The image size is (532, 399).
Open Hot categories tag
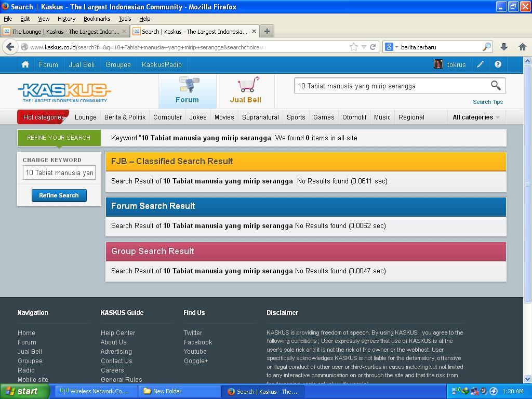(44, 117)
